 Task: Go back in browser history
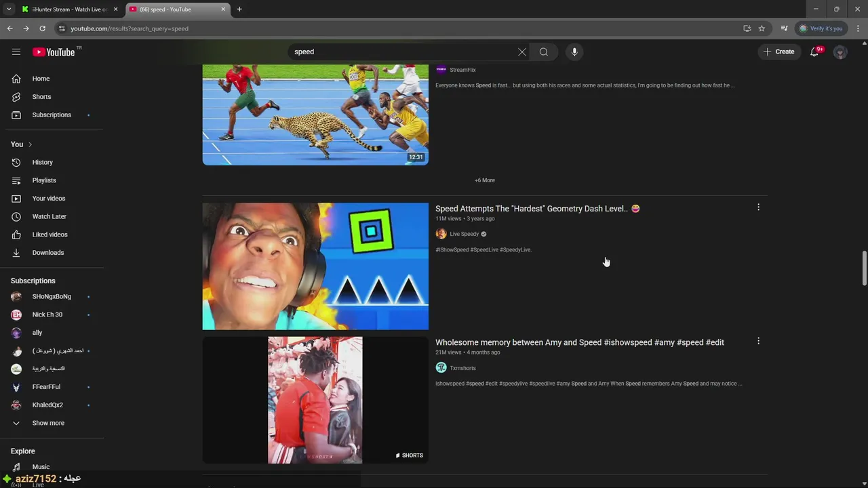point(9,28)
